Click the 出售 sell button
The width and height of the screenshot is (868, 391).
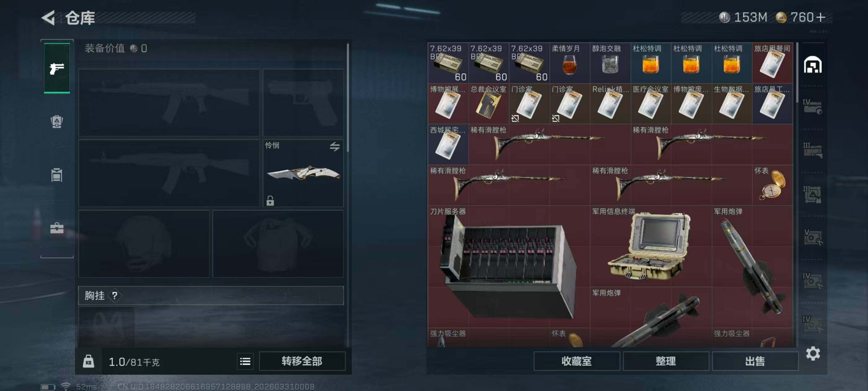755,361
